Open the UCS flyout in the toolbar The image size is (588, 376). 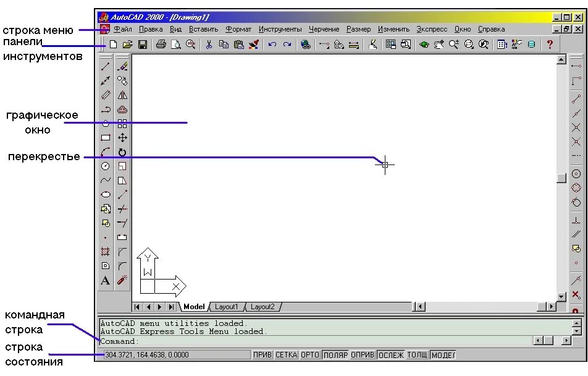(x=339, y=45)
